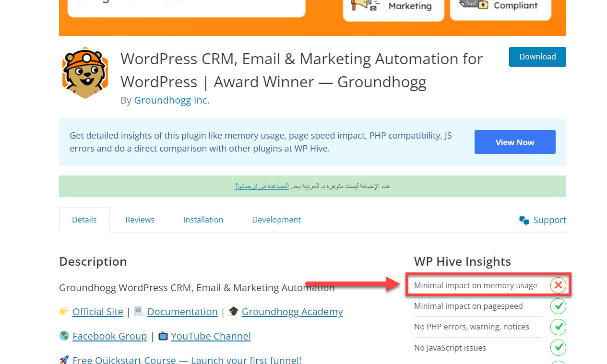The image size is (607, 364).
Task: Click the Compliant card in the banner
Action: click(x=500, y=10)
